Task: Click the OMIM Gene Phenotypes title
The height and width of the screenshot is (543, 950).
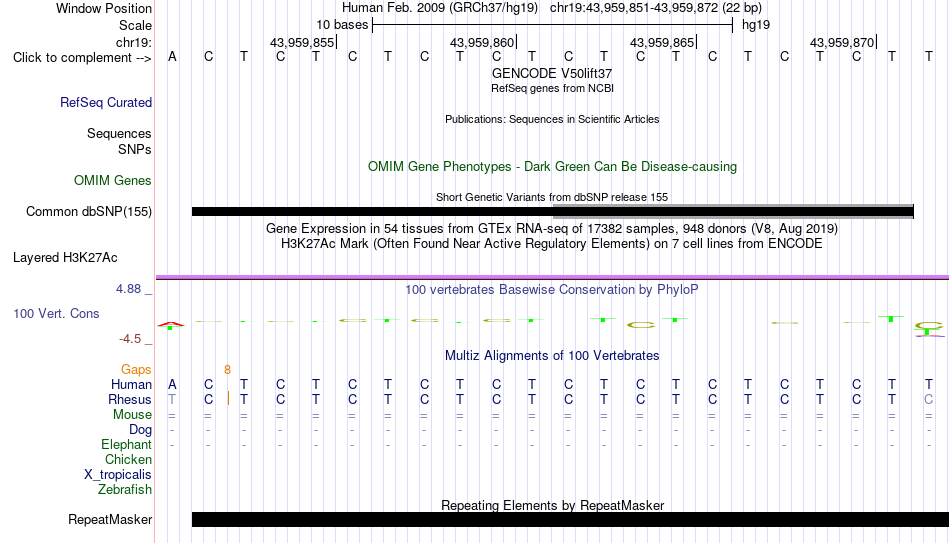Action: click(553, 167)
